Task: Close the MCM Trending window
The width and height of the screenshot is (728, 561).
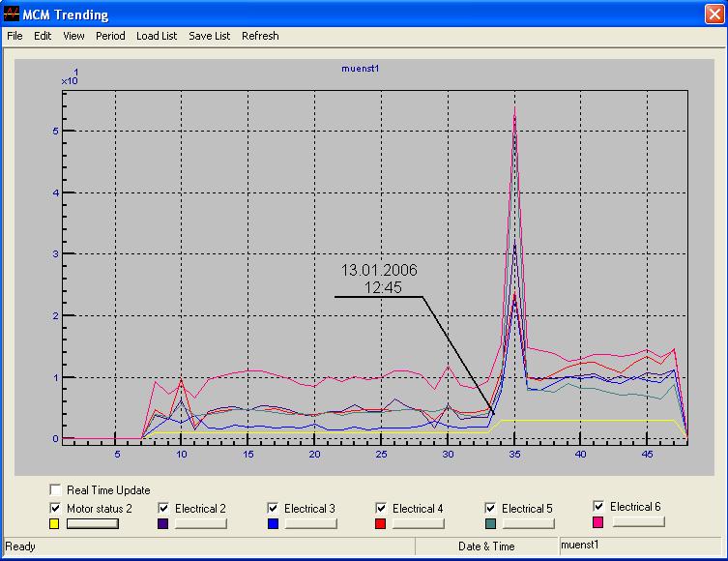Action: pyautogui.click(x=713, y=15)
